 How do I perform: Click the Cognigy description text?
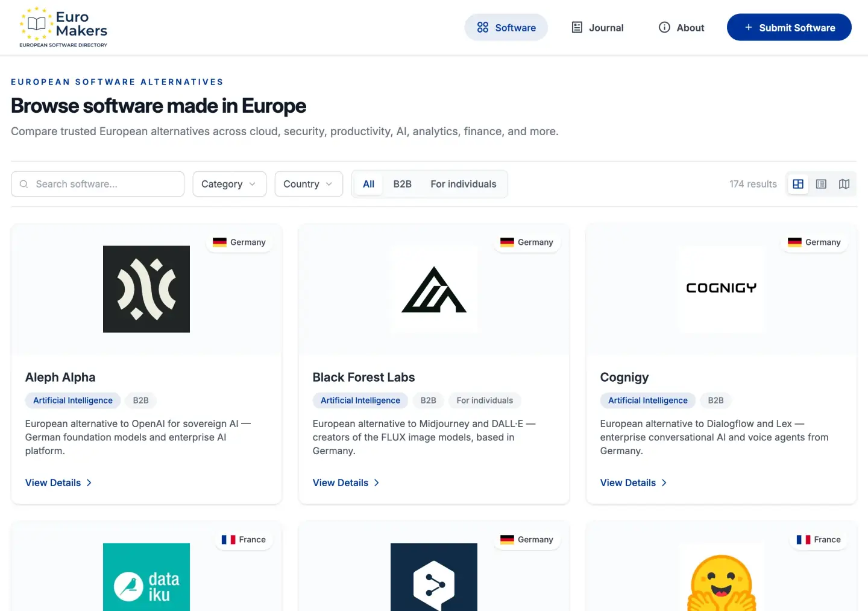pos(714,437)
